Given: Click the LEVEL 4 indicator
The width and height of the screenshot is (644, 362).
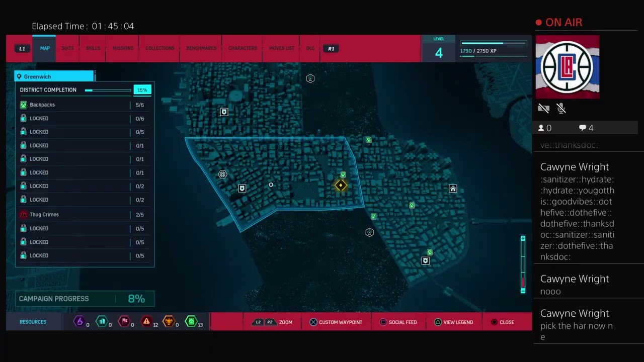Looking at the screenshot, I should click(439, 49).
